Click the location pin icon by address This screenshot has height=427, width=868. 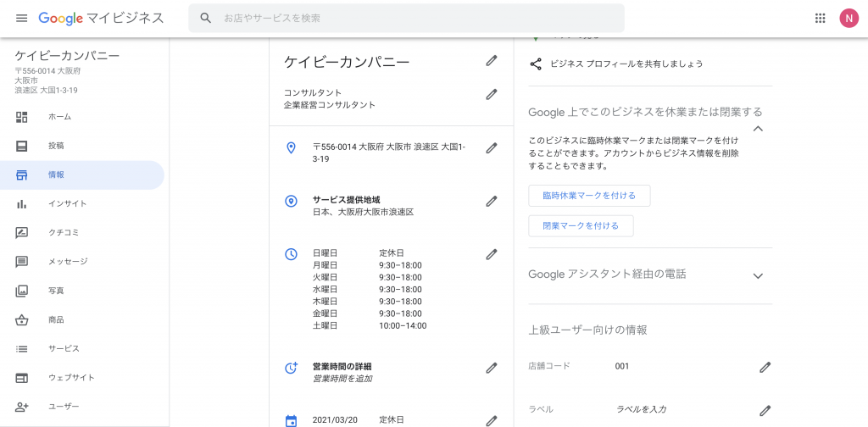291,148
